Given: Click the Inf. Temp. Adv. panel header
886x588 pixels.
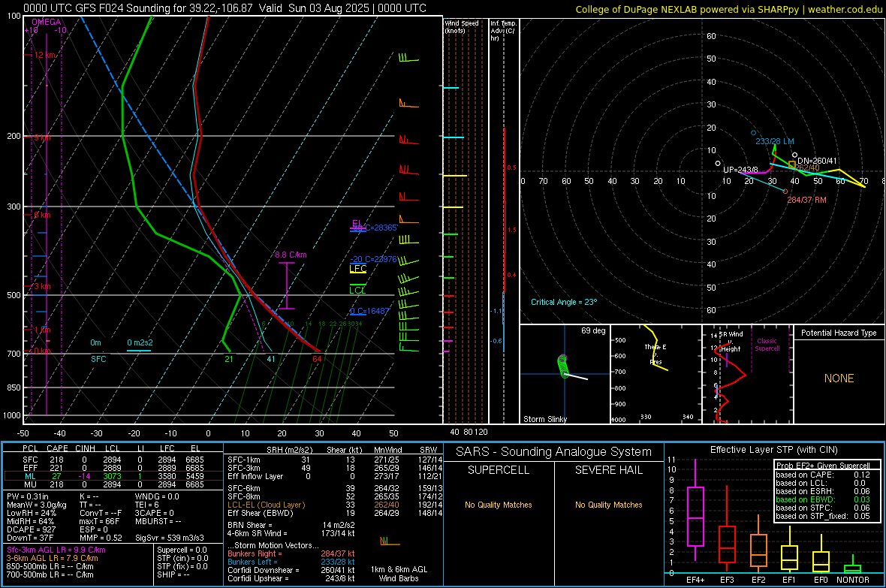Looking at the screenshot, I should pyautogui.click(x=503, y=31).
